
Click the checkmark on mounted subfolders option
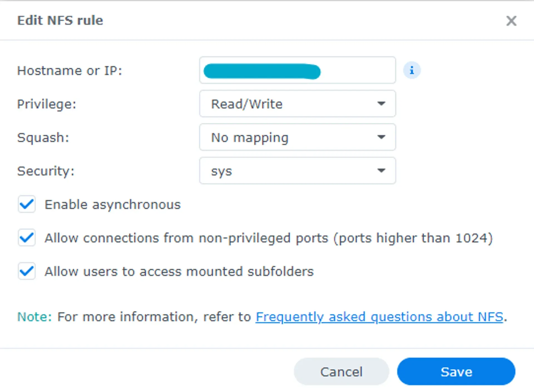[26, 271]
